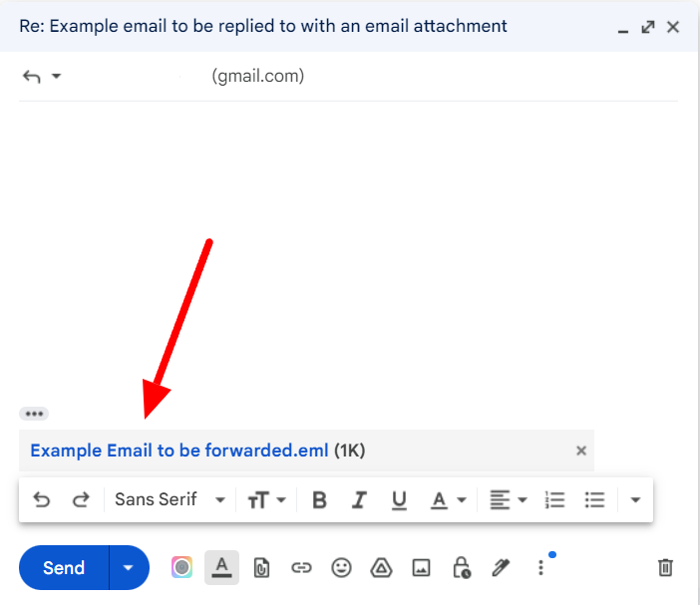Viewport: 700px width, 605px height.
Task: Open more options three-dot menu
Action: pyautogui.click(x=540, y=568)
